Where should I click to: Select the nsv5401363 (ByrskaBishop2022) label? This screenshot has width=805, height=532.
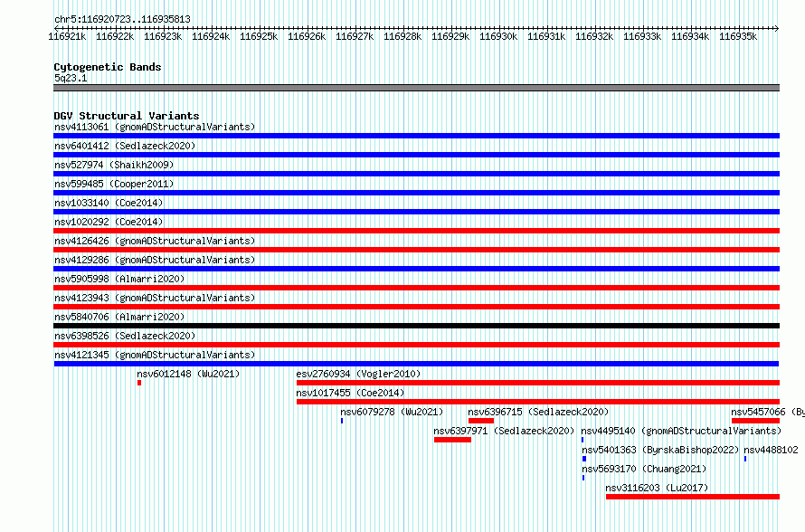point(660,450)
